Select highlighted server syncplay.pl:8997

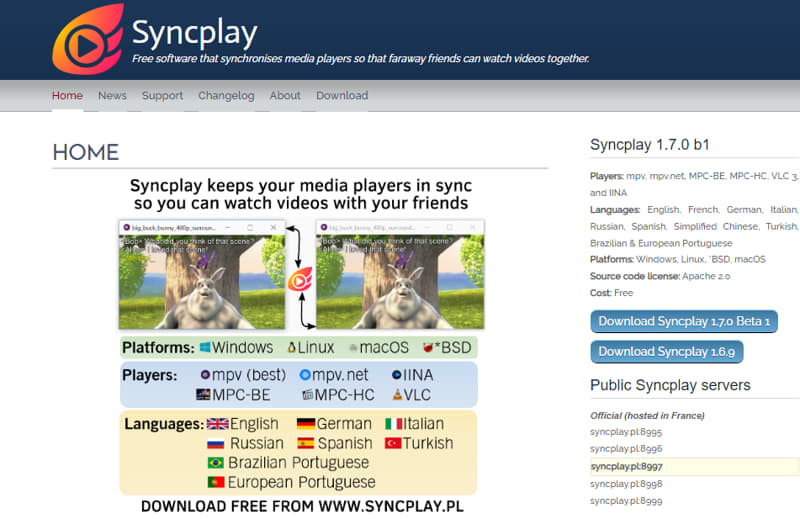pos(694,466)
